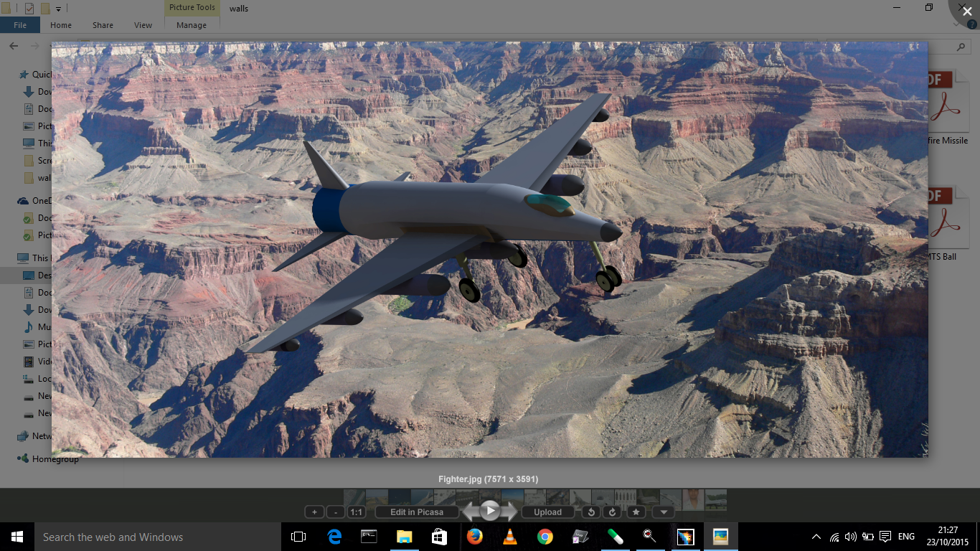Screen dimensions: 980x551
Task: Rotate the photo clockwise
Action: pos(612,512)
